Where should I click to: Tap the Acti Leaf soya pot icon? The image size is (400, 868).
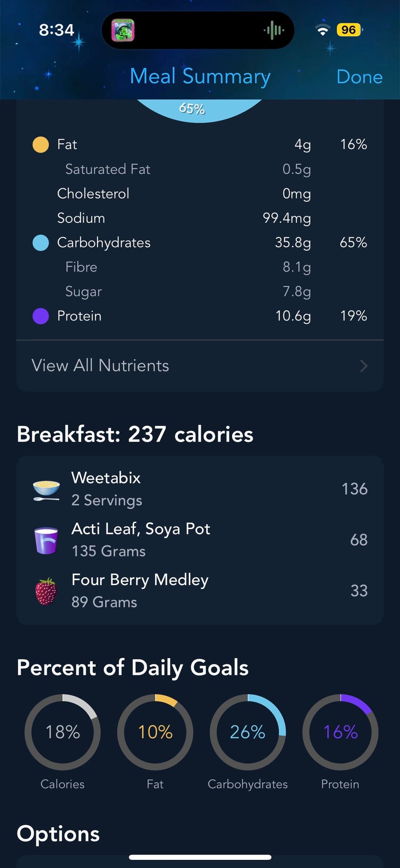click(46, 540)
